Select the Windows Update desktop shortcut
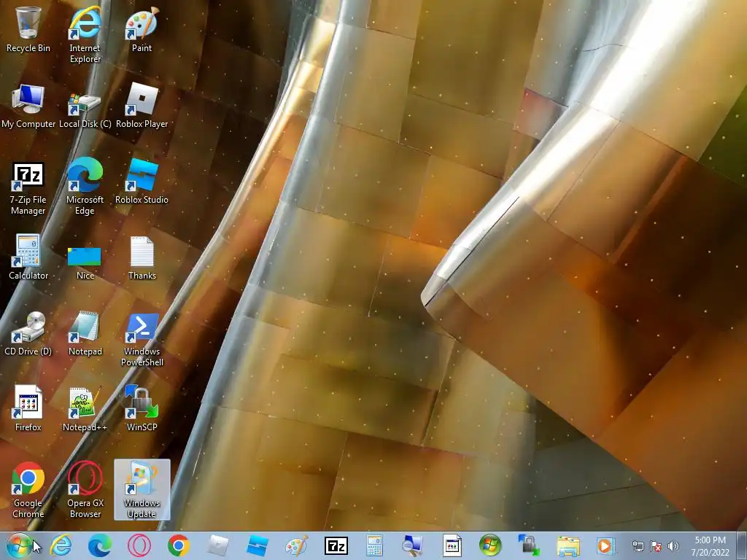This screenshot has height=560, width=747. [x=142, y=489]
